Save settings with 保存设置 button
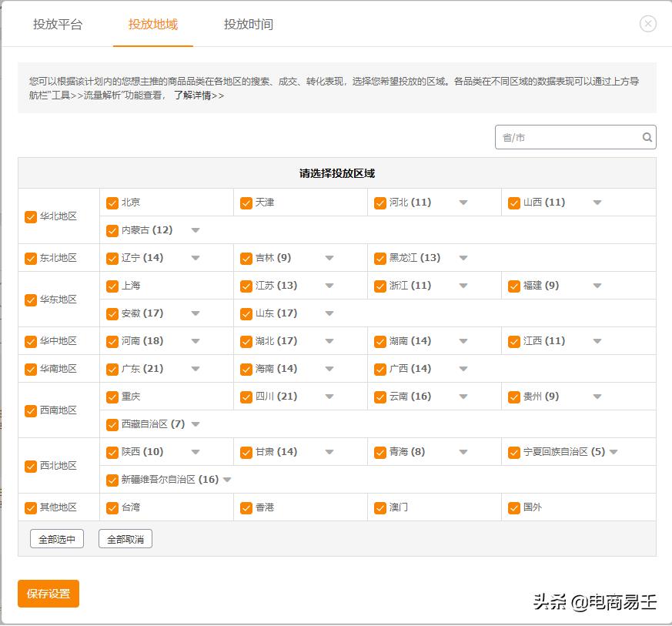Viewport: 672px width, 626px height. click(48, 594)
